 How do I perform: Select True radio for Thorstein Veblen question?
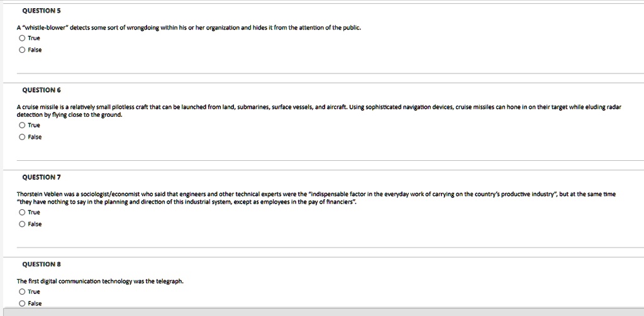[x=22, y=212]
